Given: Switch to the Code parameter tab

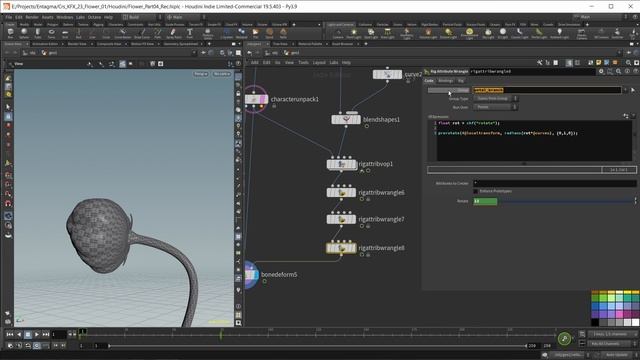Looking at the screenshot, I should point(429,81).
